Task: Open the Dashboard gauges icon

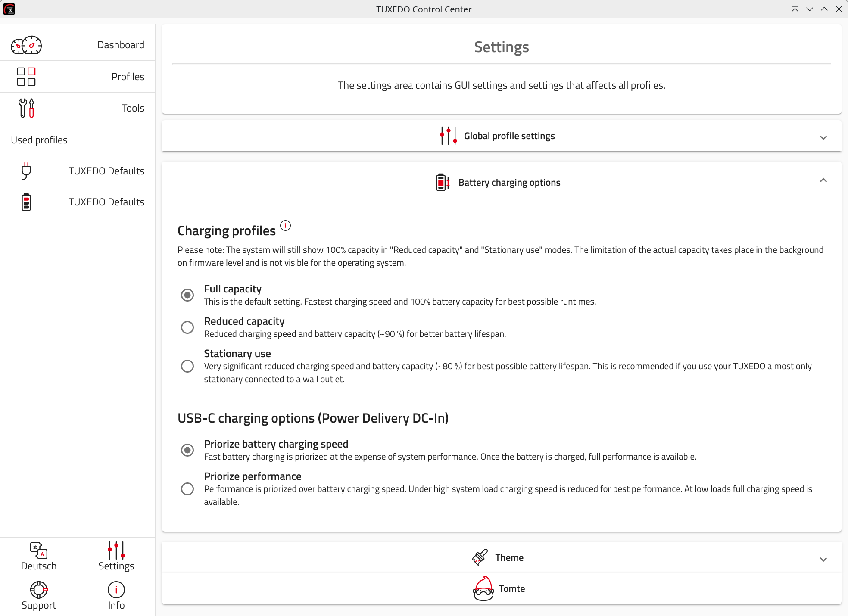Action: 26,45
